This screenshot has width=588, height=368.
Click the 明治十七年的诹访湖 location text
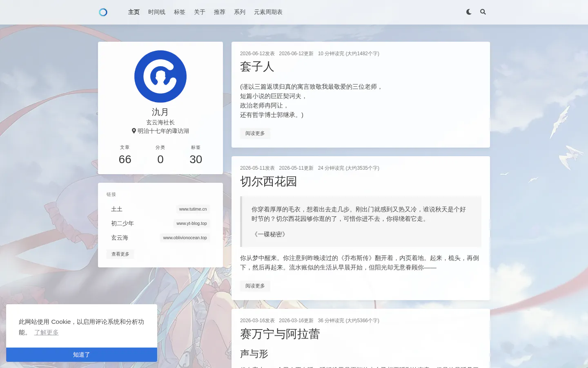[163, 131]
